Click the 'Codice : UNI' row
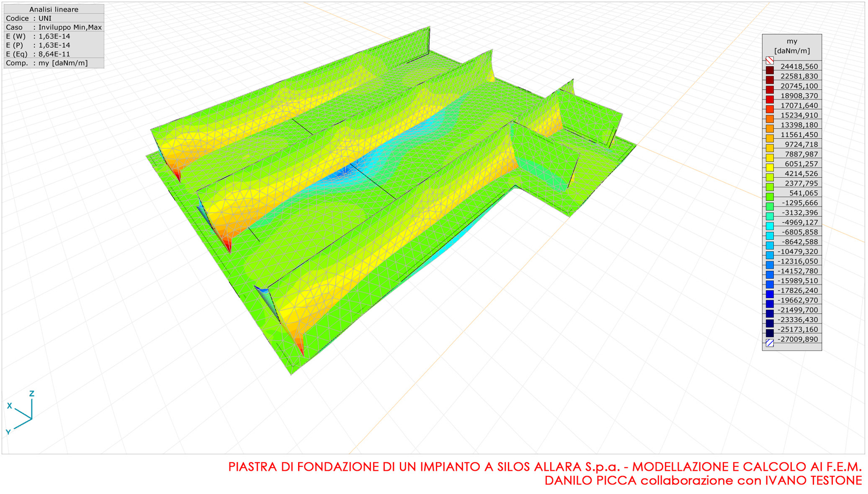This screenshot has height=494, width=868. (x=54, y=18)
